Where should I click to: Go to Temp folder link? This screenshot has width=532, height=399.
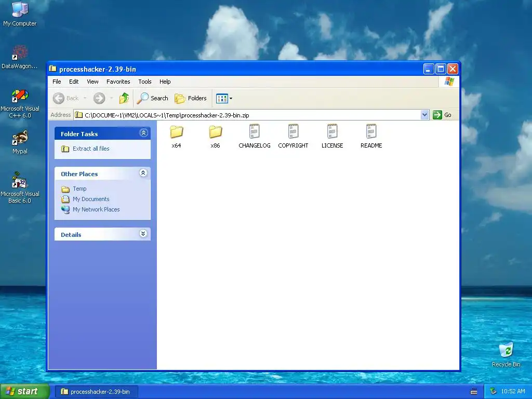pyautogui.click(x=79, y=189)
